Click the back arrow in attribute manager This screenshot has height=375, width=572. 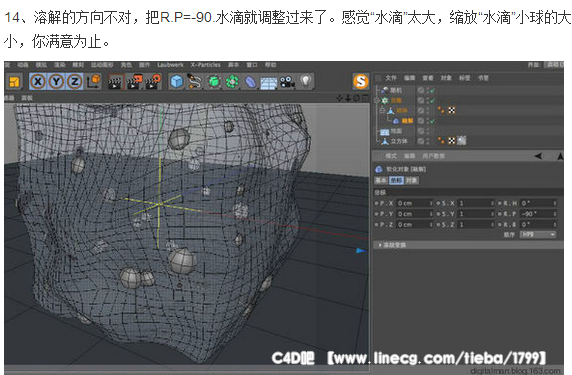coord(538,156)
